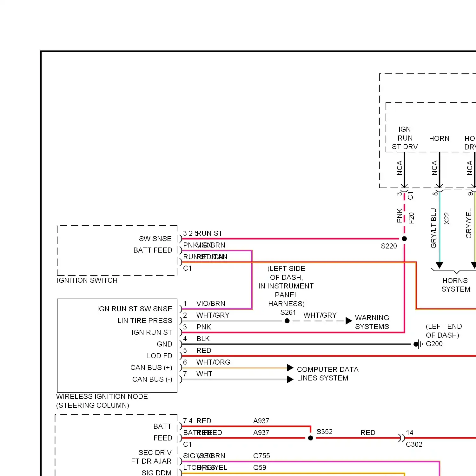This screenshot has height=476, width=476.
Task: Select the Q59 circuit code
Action: click(x=260, y=467)
